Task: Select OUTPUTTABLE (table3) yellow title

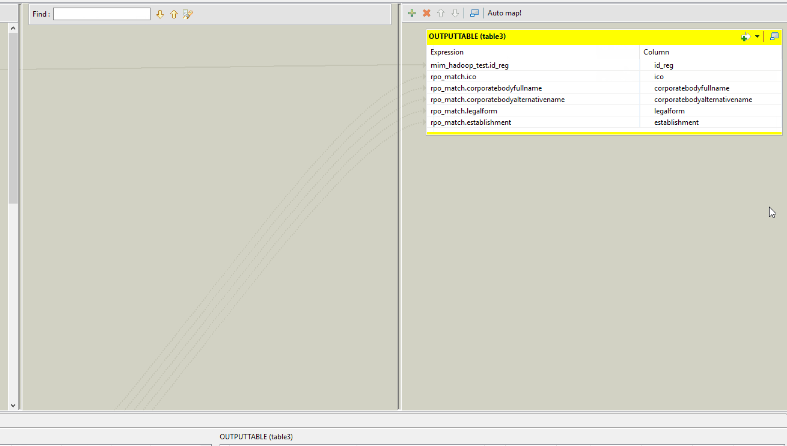Action: tap(467, 37)
